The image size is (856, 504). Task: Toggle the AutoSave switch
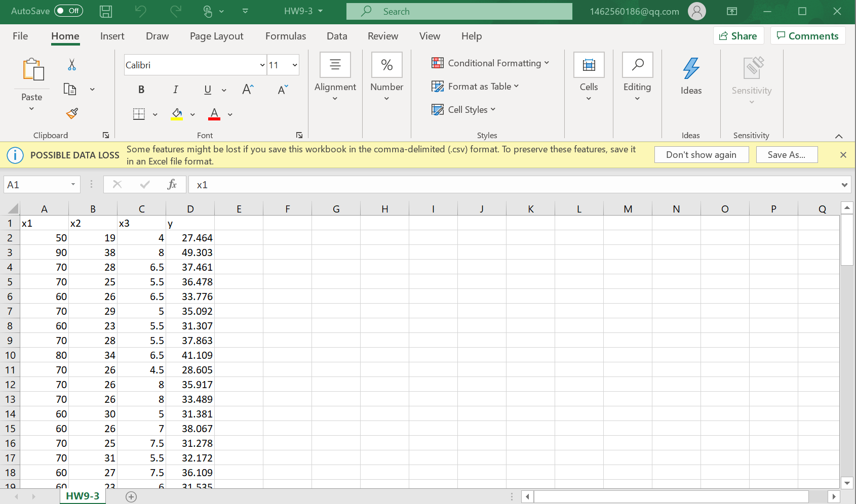(68, 11)
